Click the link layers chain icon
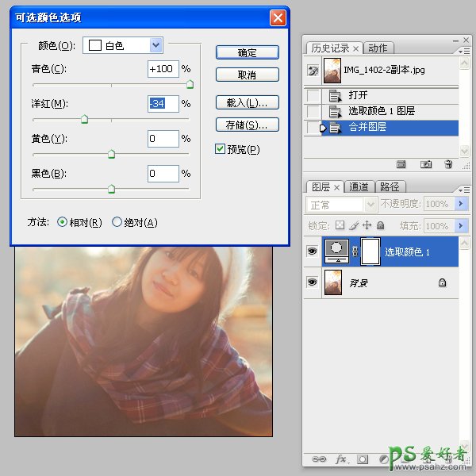The height and width of the screenshot is (476, 476). pos(319,459)
